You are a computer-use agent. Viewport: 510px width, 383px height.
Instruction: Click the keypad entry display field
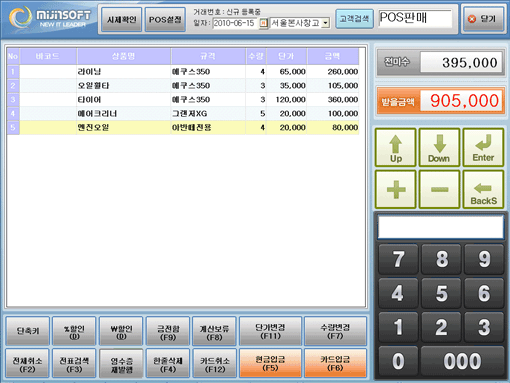pyautogui.click(x=441, y=227)
